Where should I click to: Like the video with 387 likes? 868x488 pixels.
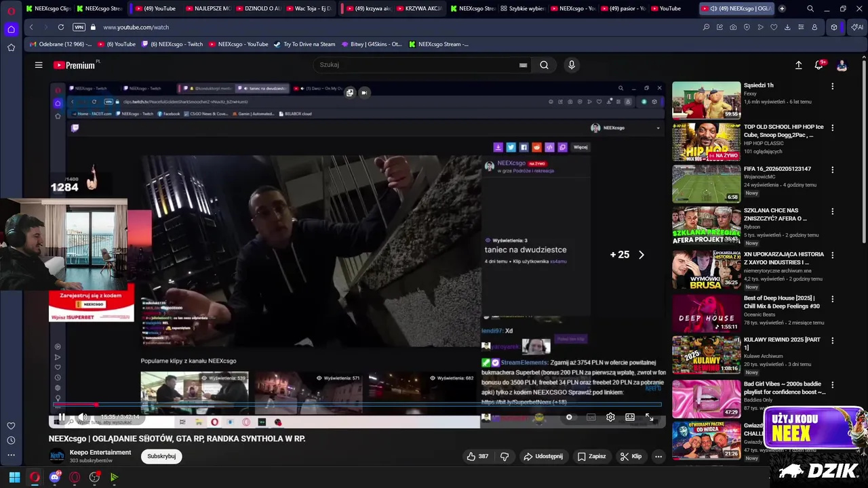pyautogui.click(x=477, y=456)
